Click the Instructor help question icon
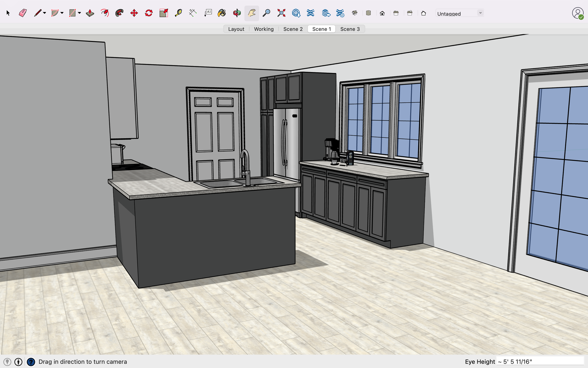Screen dimensions: 588x368 (x=31, y=362)
